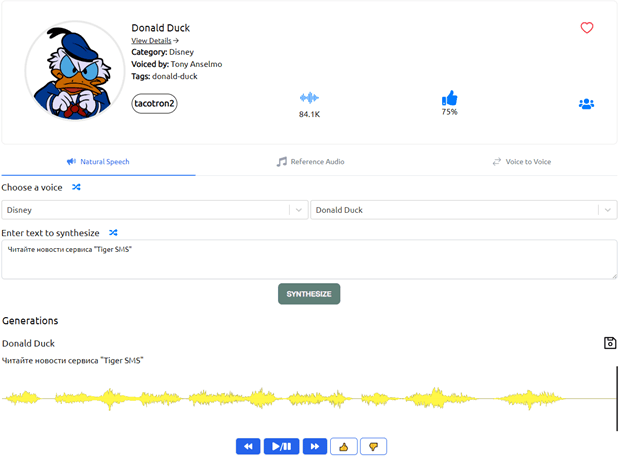Click the blue waveform usage icon
This screenshot has width=624, height=459.
click(x=309, y=98)
